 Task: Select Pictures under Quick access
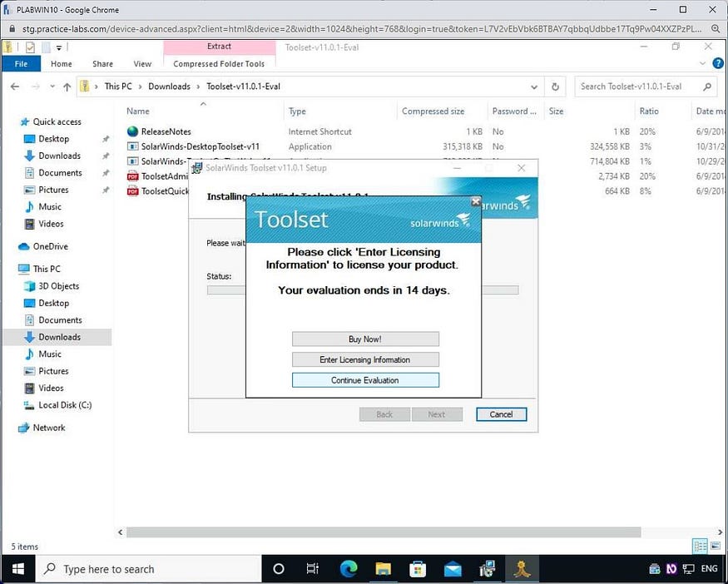pyautogui.click(x=54, y=190)
